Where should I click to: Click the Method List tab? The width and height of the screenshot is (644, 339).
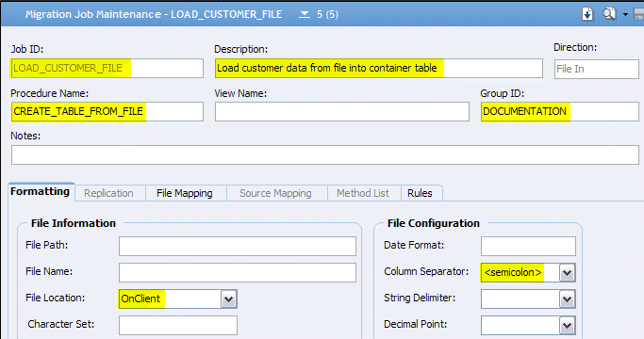point(363,193)
